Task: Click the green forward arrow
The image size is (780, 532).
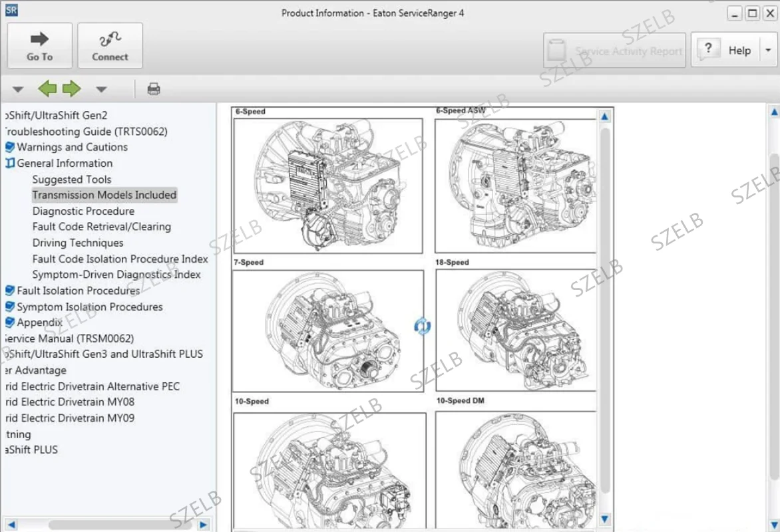Action: pos(72,89)
